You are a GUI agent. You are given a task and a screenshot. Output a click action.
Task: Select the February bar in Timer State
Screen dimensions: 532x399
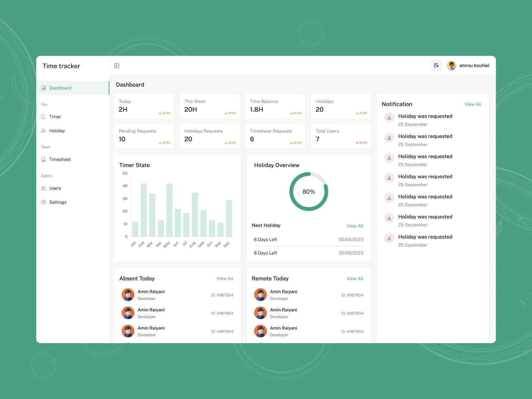pos(143,209)
